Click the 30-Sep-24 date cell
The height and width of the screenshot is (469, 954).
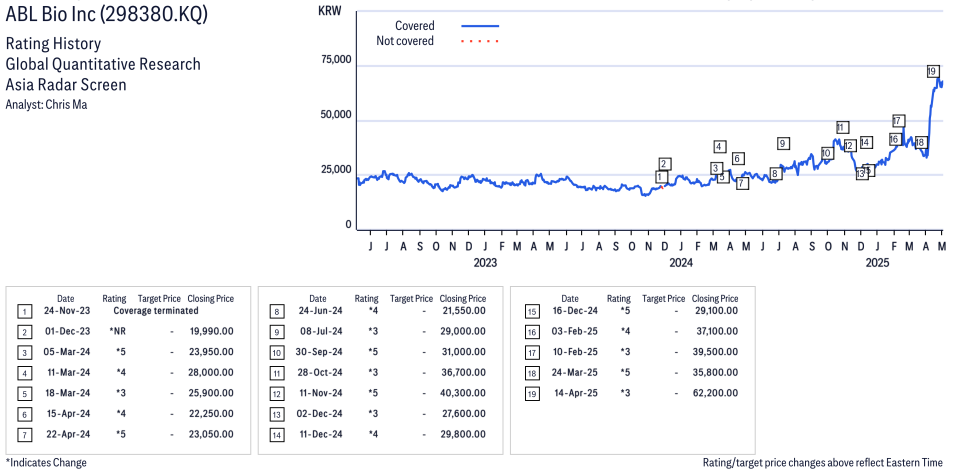pyautogui.click(x=318, y=352)
